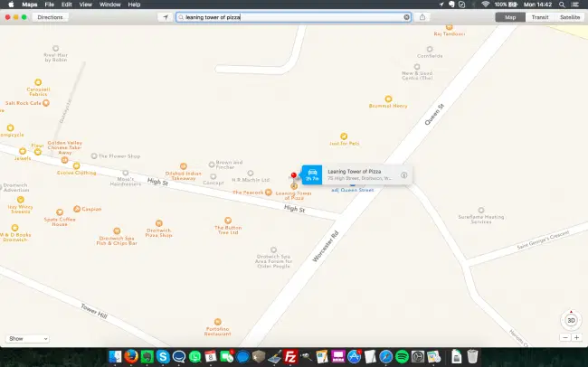Click the current location arrow button
Viewport: 588px width, 367px height.
point(166,17)
